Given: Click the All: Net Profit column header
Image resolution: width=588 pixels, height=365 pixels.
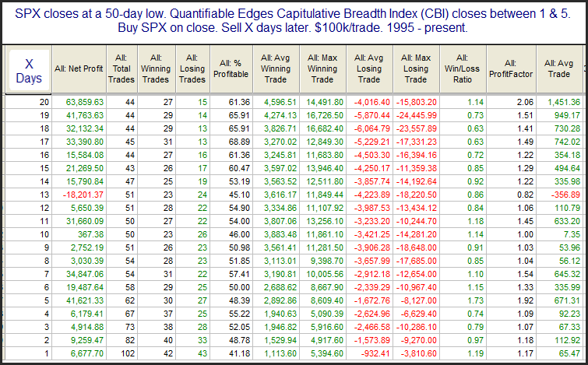Looking at the screenshot, I should click(79, 69).
